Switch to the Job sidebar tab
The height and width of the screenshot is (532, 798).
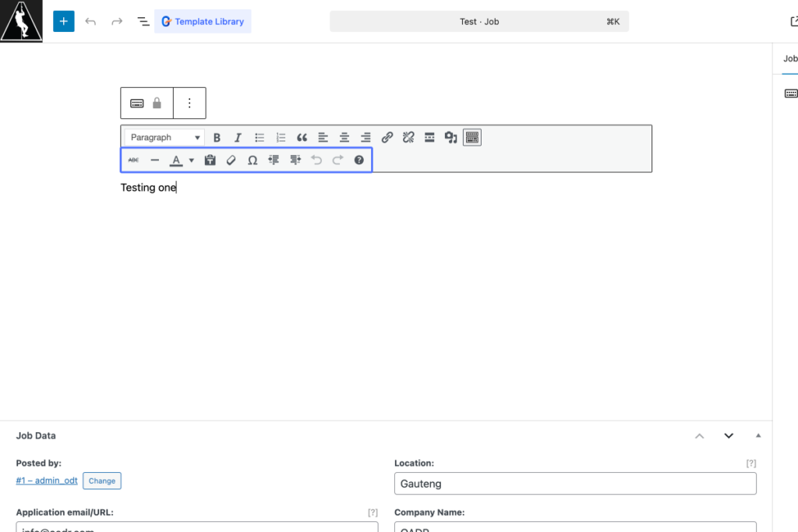click(790, 58)
